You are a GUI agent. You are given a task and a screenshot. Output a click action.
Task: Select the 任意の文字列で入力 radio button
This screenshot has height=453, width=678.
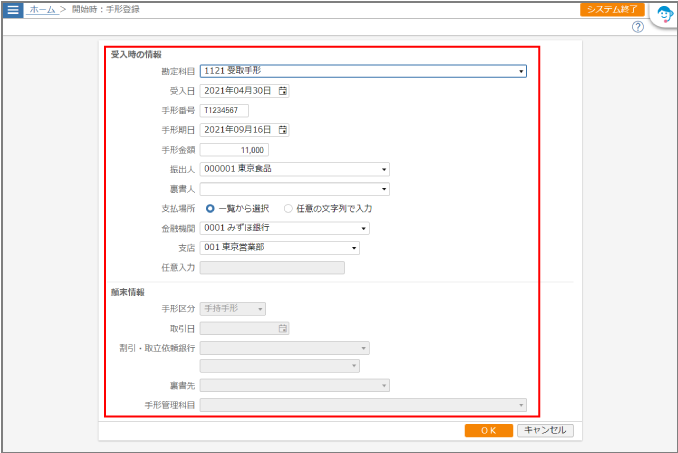tap(289, 209)
